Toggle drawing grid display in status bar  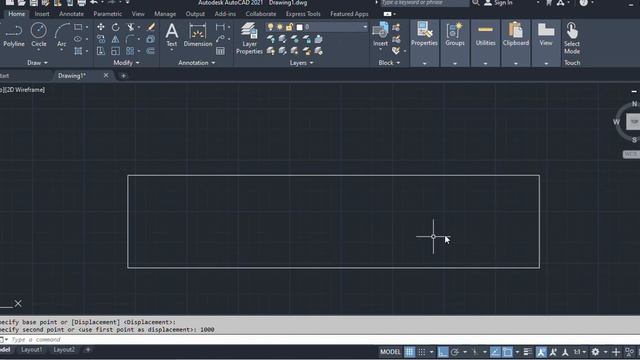click(409, 352)
